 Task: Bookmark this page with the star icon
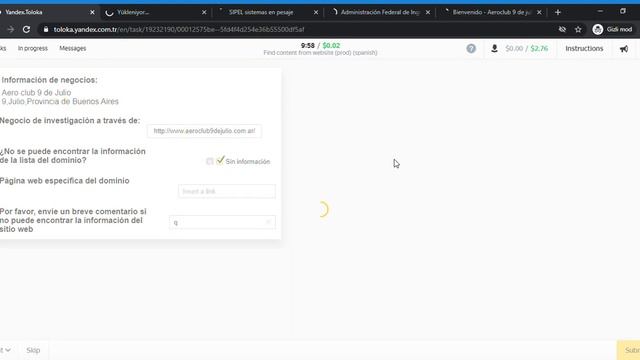[x=578, y=29]
